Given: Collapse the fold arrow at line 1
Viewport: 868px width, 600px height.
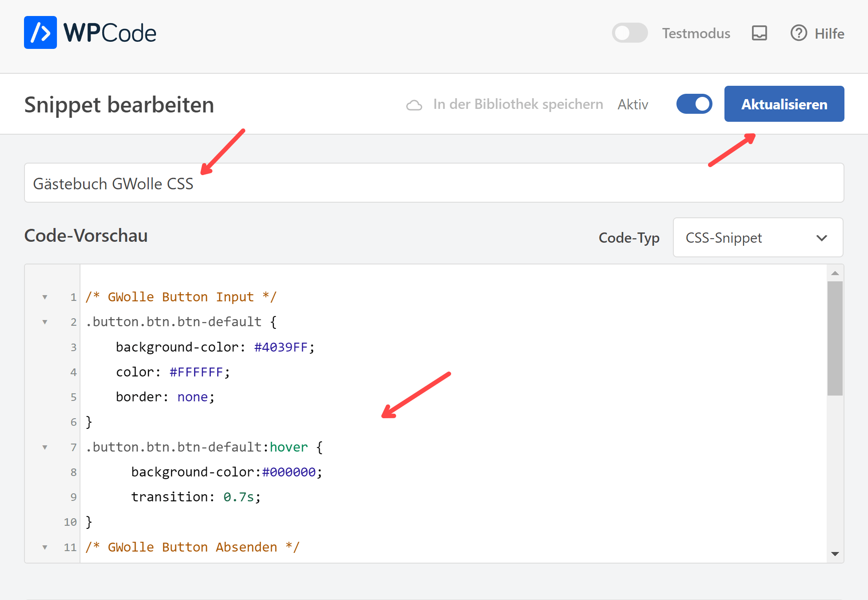Looking at the screenshot, I should click(45, 297).
